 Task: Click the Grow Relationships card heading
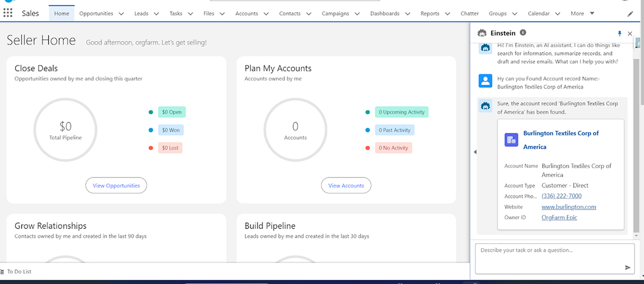(x=50, y=225)
